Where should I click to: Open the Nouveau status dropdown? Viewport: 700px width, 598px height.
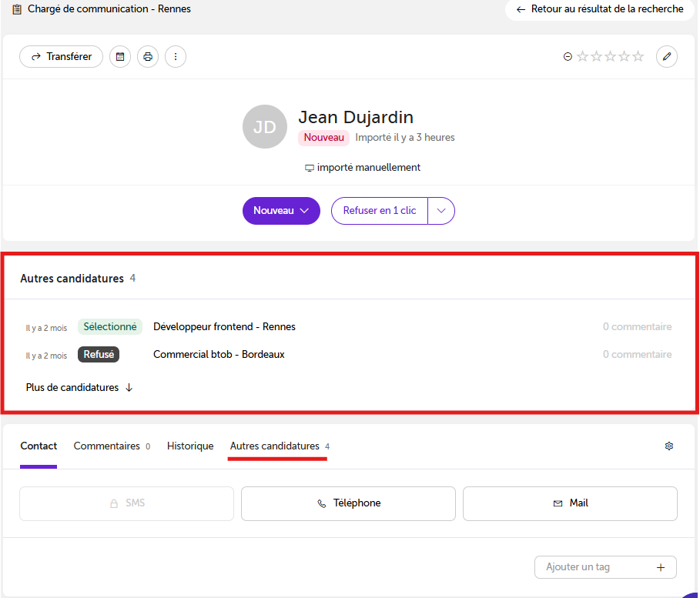tap(281, 211)
